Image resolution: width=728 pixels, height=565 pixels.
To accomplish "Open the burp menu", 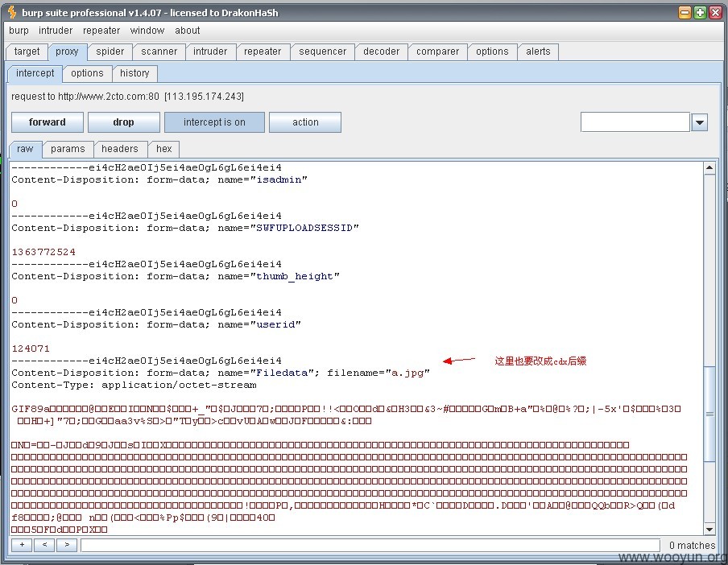I will pyautogui.click(x=19, y=31).
